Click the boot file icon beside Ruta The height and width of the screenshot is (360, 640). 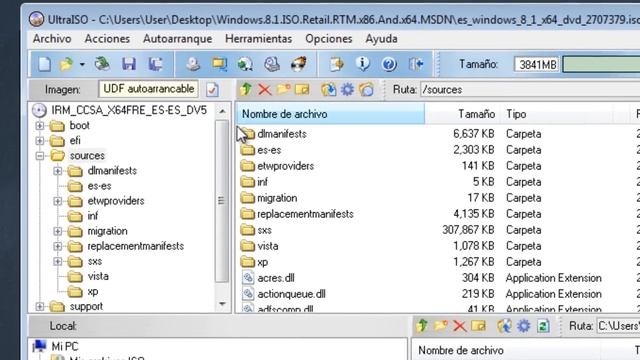[367, 89]
